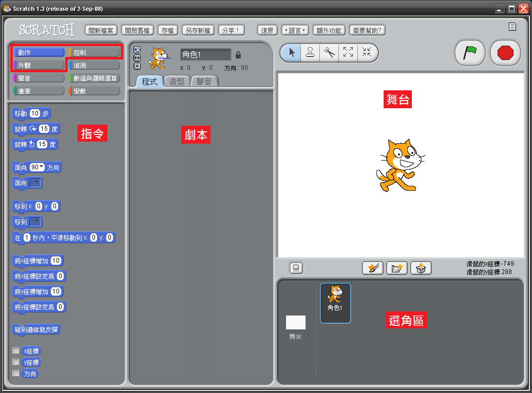The image size is (532, 393).
Task: Get a surprise sprite with the box button
Action: click(x=421, y=268)
